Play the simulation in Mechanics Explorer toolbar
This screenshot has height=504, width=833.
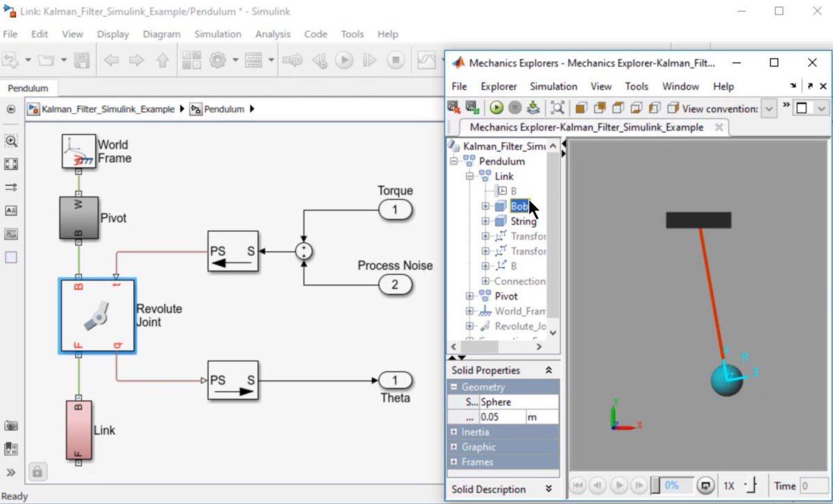496,107
